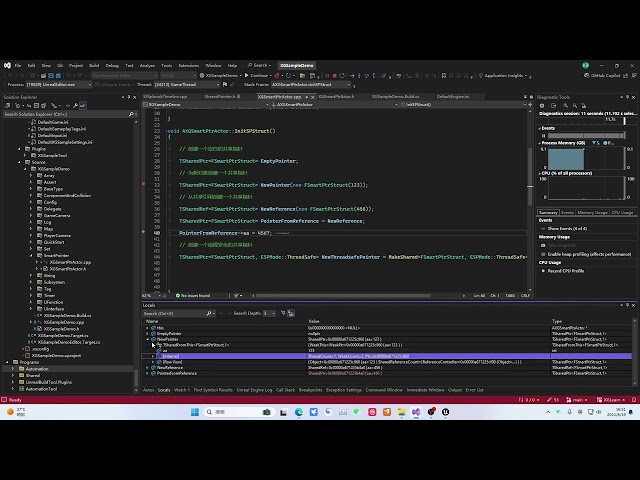
Task: Open the File menu
Action: pos(18,65)
